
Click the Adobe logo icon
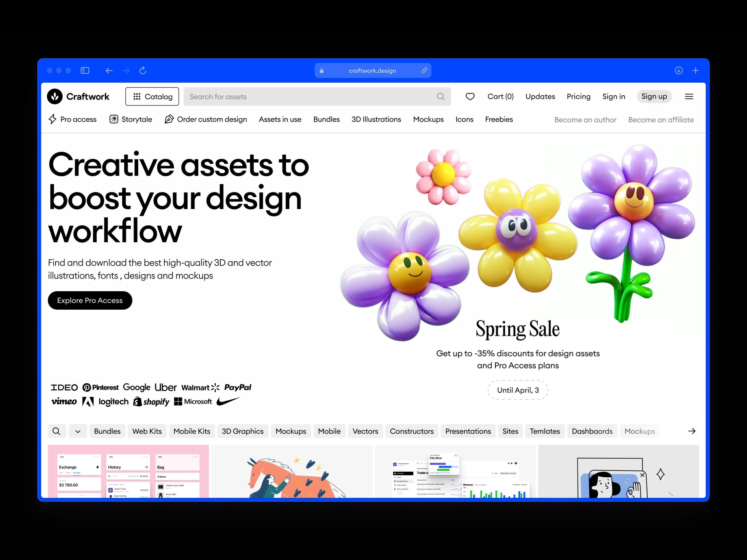coord(88,401)
